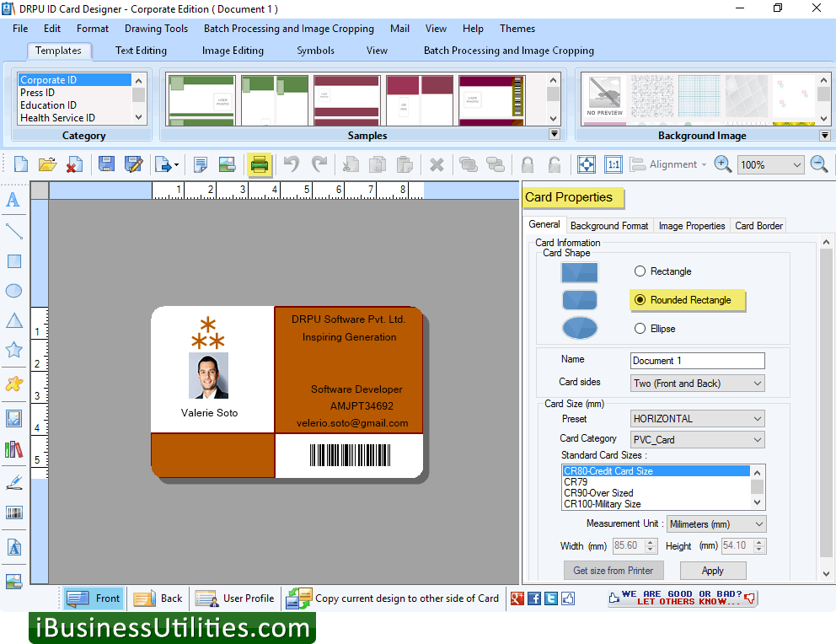Viewport: 836px width, 644px height.
Task: Set actual size with 1:1 icon
Action: click(x=614, y=164)
